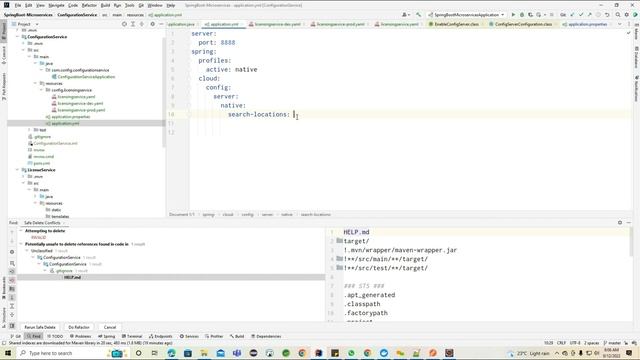Open the Code with Me colored icon top right
The image size is (640, 360).
click(635, 15)
